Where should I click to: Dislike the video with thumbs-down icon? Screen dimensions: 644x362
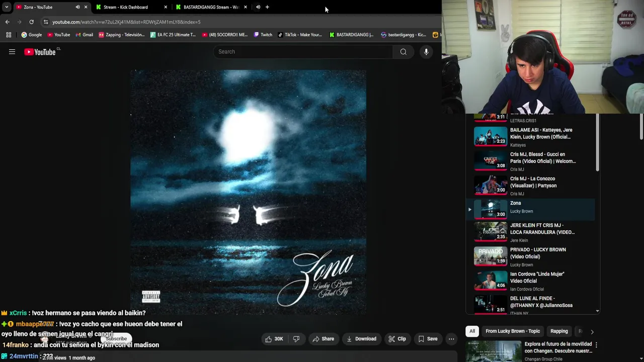point(296,339)
